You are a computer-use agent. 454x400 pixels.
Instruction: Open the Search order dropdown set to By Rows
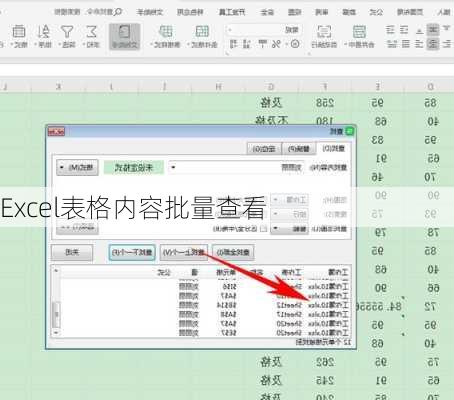(x=289, y=214)
